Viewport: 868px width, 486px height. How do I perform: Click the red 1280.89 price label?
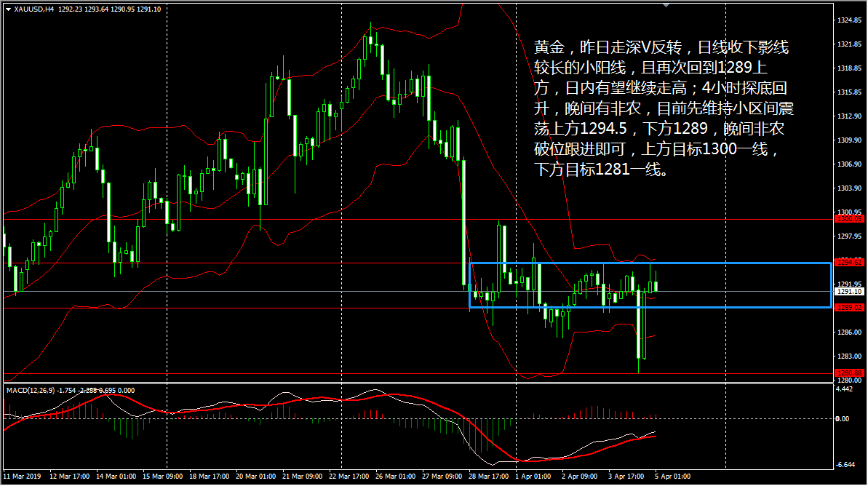[x=850, y=373]
